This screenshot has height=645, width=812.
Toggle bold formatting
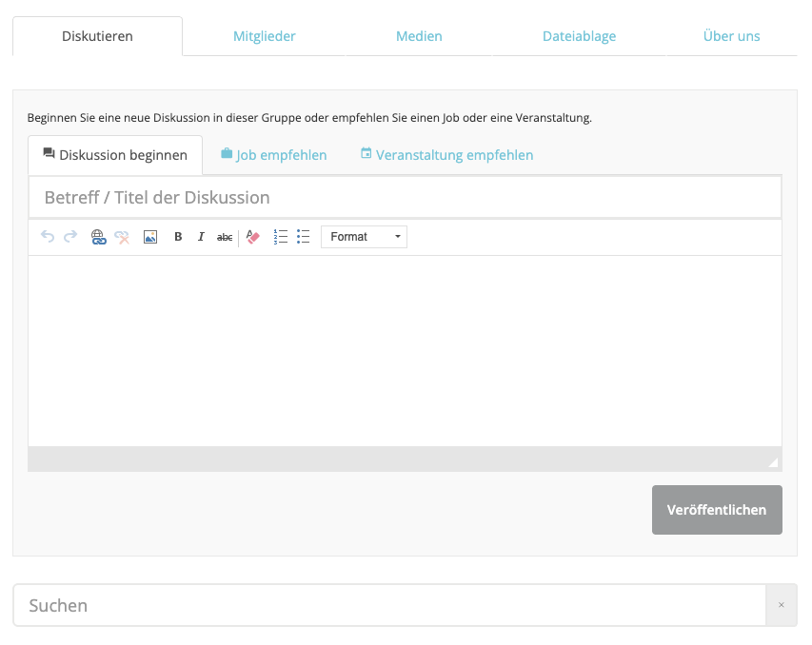178,237
